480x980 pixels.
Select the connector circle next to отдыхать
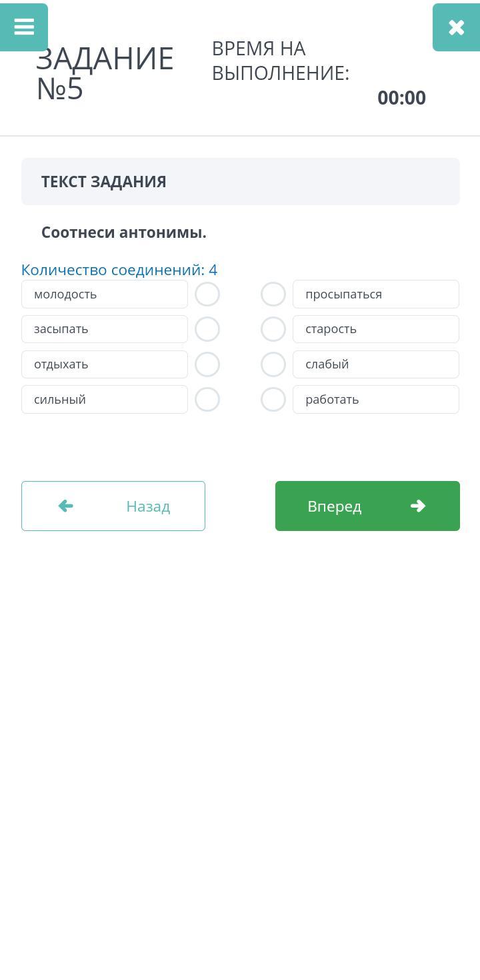(207, 364)
